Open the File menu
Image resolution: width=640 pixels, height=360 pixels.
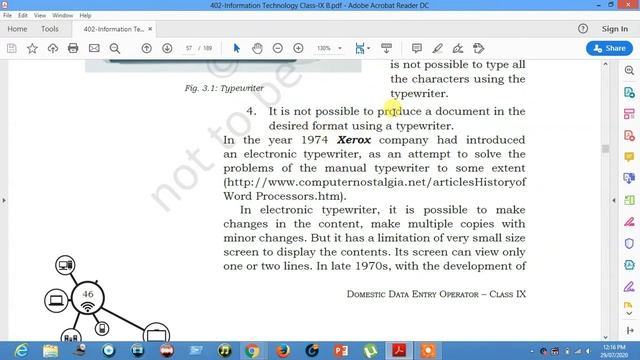pyautogui.click(x=7, y=16)
